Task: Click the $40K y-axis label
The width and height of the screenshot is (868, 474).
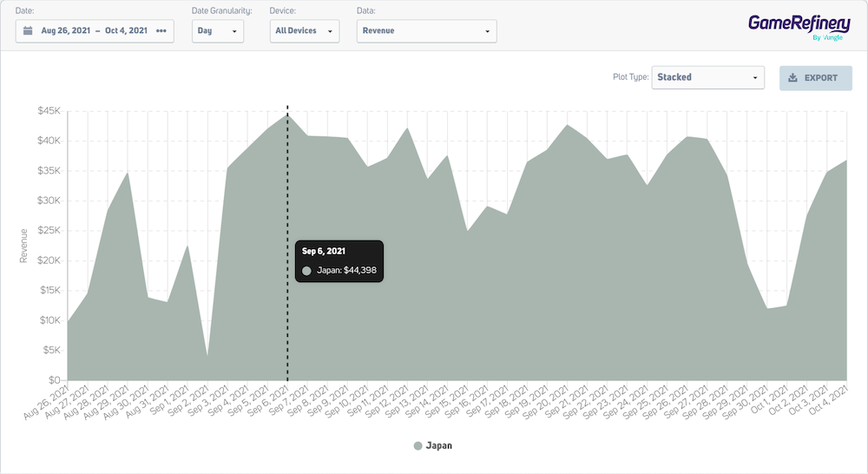Action: [49, 141]
